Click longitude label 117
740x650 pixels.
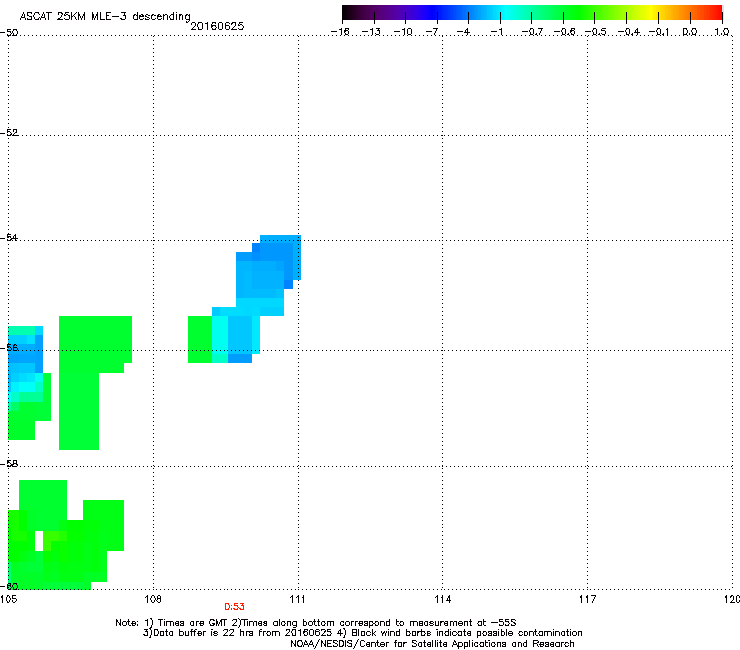(588, 599)
